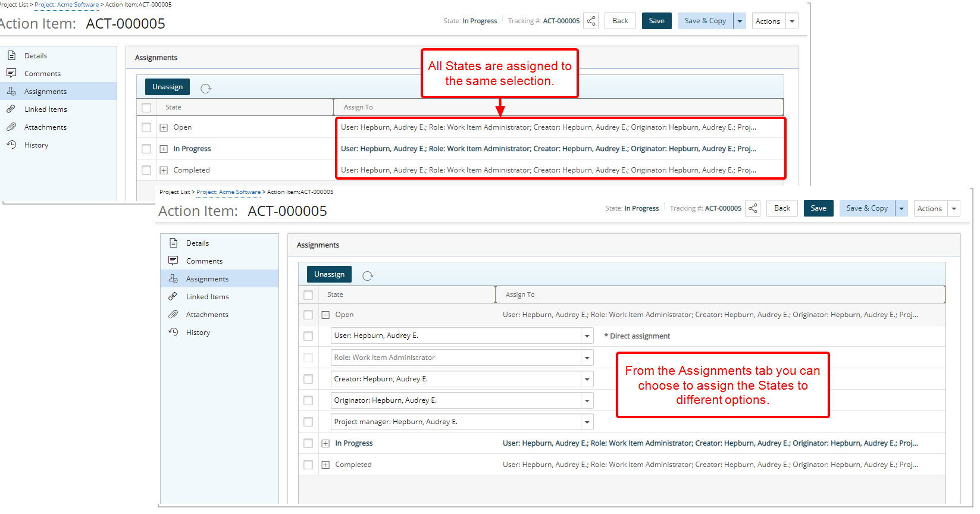
Task: Select the checkbox for Project manager: Hepburn
Action: (x=308, y=422)
